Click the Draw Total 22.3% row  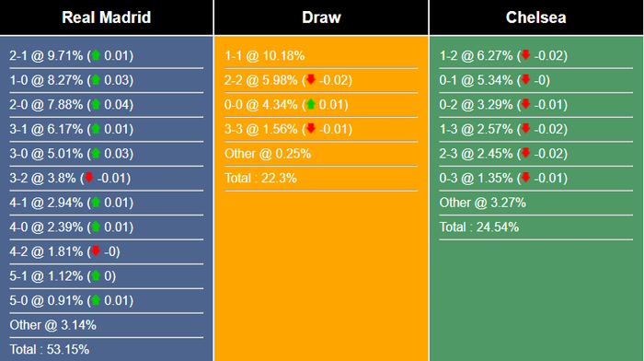(x=321, y=178)
